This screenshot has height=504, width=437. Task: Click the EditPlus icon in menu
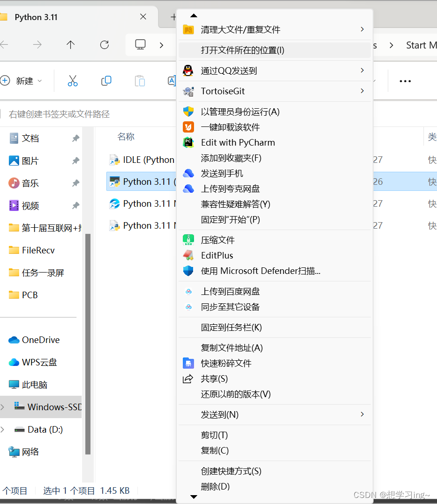click(x=188, y=256)
